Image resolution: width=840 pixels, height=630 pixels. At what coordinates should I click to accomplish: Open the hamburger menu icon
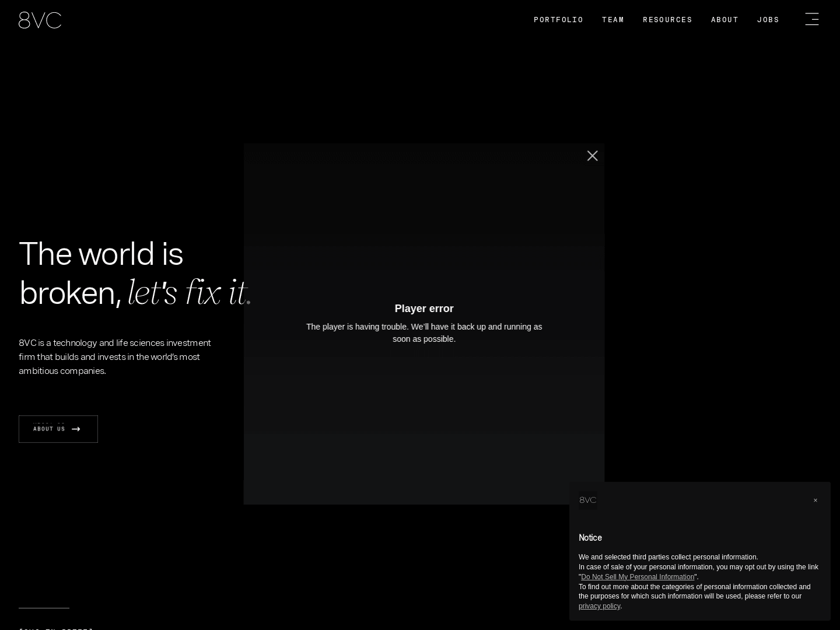(811, 19)
